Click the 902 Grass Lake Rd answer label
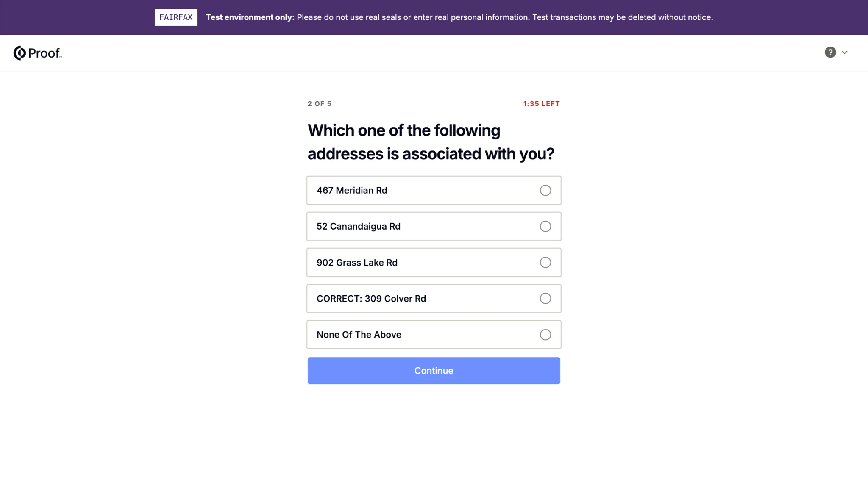This screenshot has height=488, width=868. coord(357,263)
